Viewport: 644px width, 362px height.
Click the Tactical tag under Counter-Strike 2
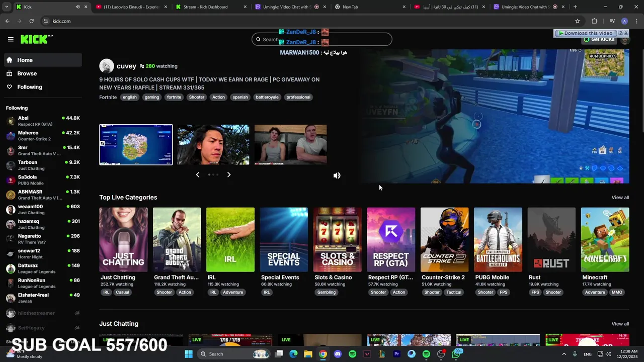click(453, 292)
